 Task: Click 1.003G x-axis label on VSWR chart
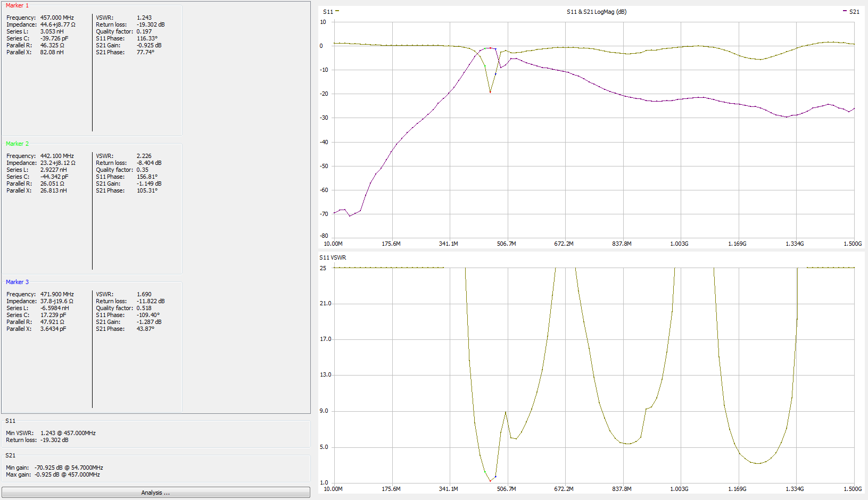tap(679, 489)
